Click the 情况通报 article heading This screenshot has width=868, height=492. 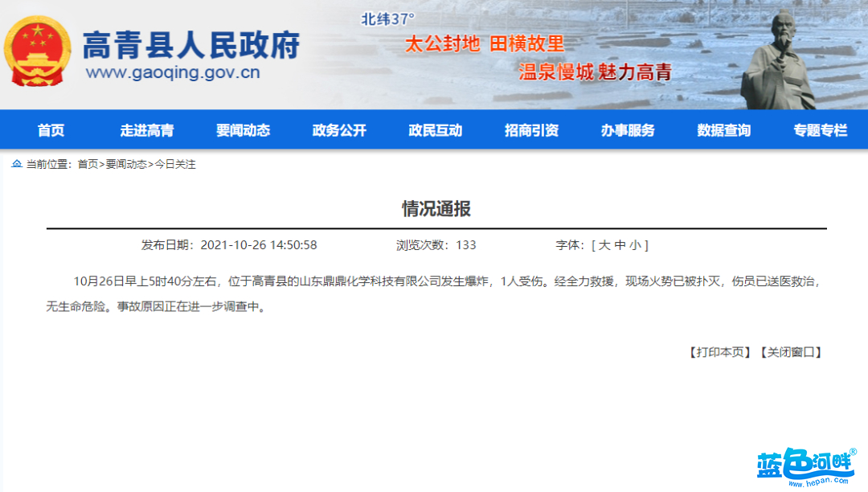point(436,209)
